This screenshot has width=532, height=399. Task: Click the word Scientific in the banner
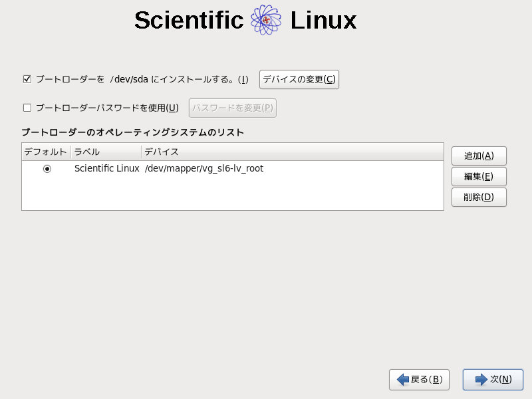click(x=189, y=21)
